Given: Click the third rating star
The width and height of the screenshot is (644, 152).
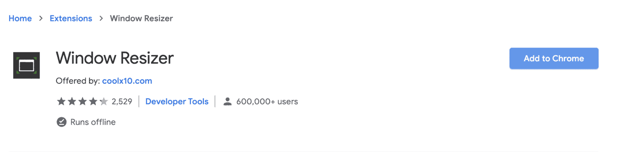Looking at the screenshot, I should click(83, 101).
